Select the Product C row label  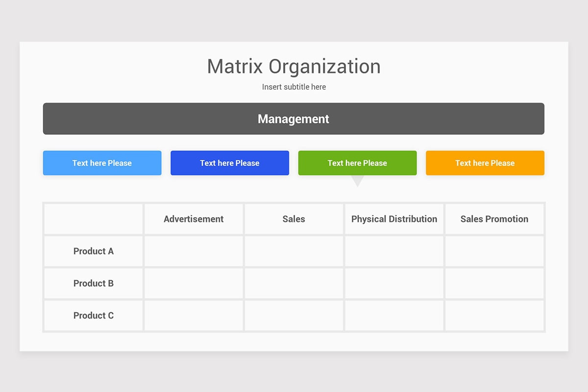[x=94, y=316]
